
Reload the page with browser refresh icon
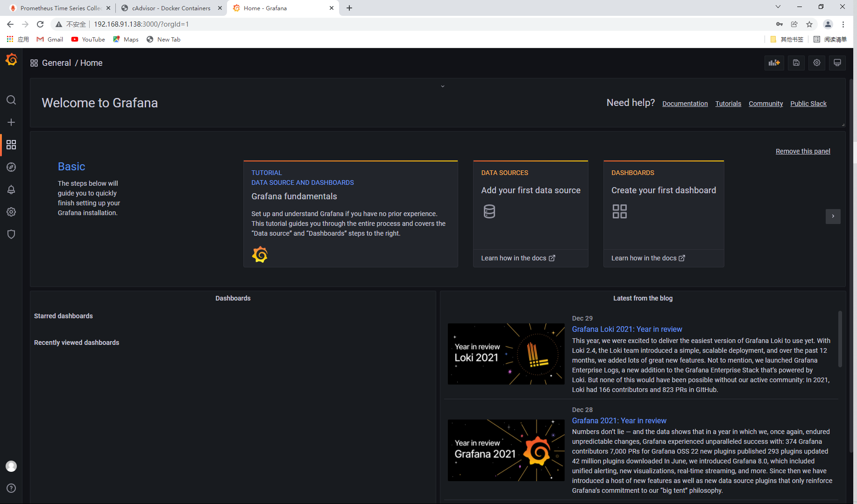[40, 24]
